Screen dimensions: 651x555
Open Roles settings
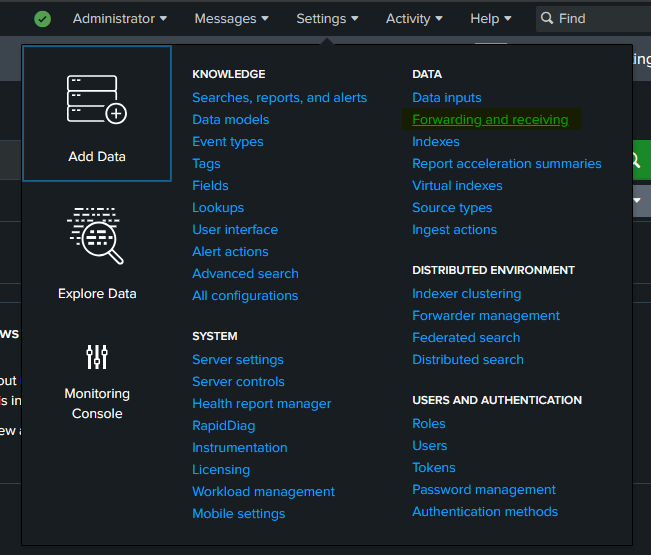coord(429,423)
